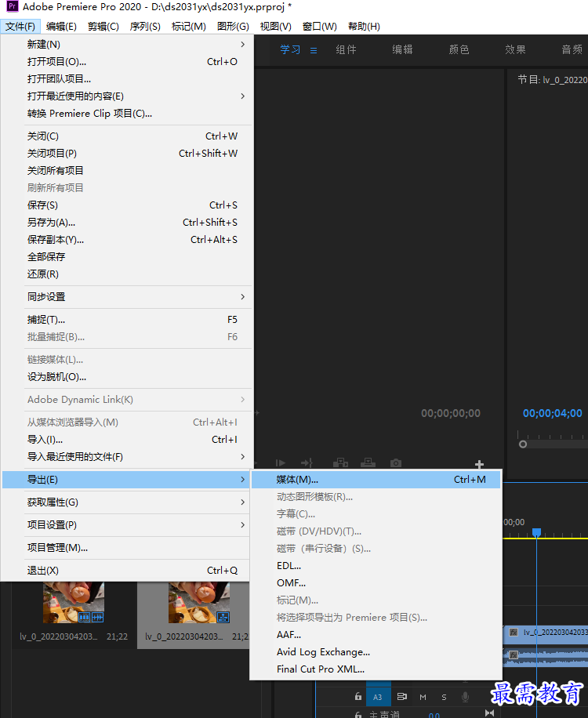Viewport: 588px width, 718px height.
Task: Click the go to out point button in the source monitor
Action: pyautogui.click(x=307, y=463)
